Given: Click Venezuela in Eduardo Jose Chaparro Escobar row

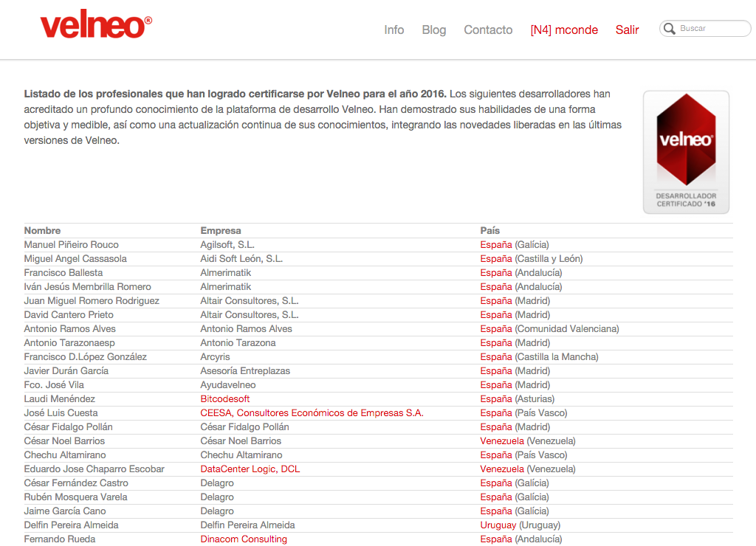Looking at the screenshot, I should point(502,469).
